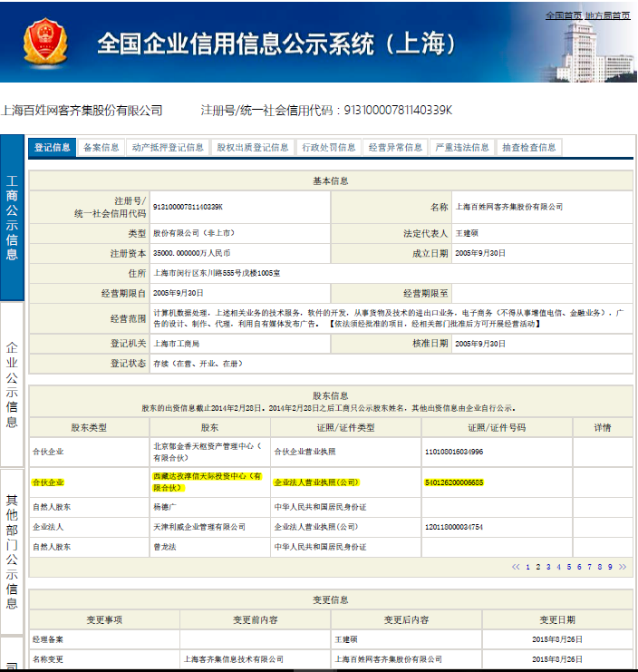Image resolution: width=638 pixels, height=672 pixels.
Task: Click certificate number 120118000034754
Action: pos(454,527)
